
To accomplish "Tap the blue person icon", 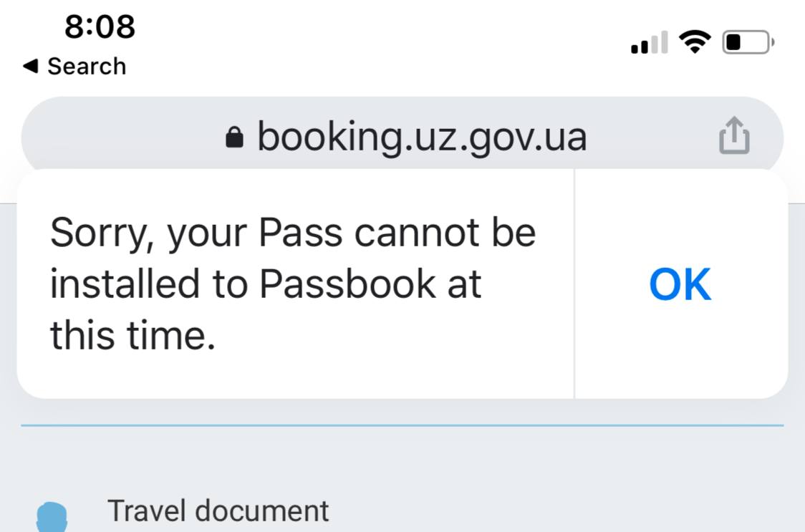I will [52, 516].
